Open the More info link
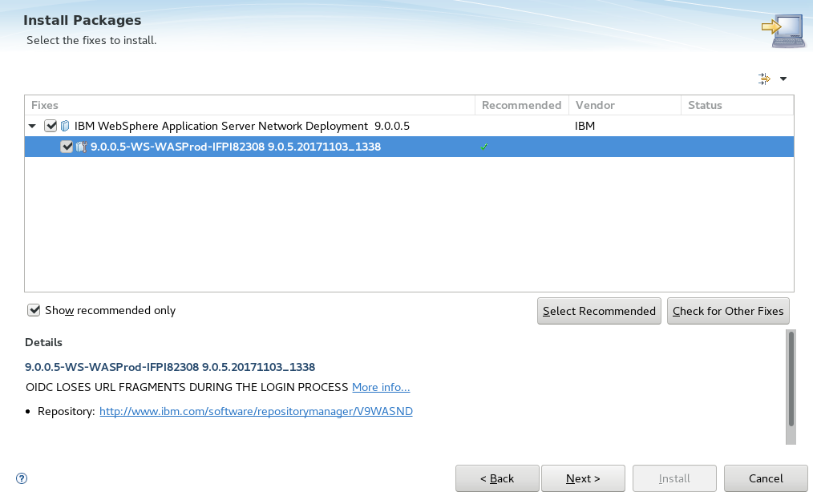Image resolution: width=813 pixels, height=504 pixels. click(x=381, y=387)
